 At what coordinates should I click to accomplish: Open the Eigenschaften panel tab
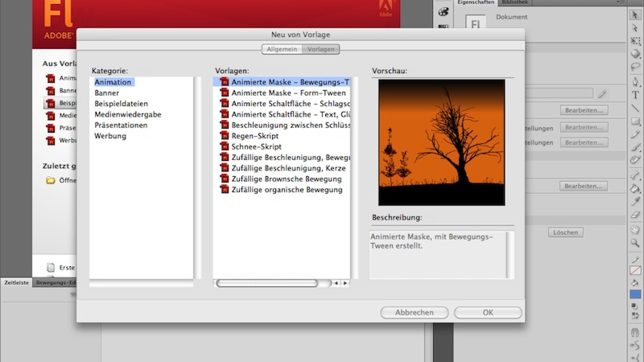(476, 2)
